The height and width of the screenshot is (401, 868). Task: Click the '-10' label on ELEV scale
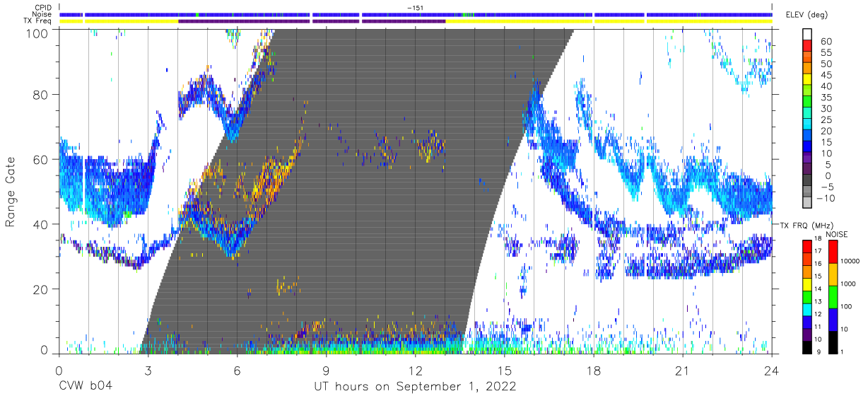click(828, 198)
